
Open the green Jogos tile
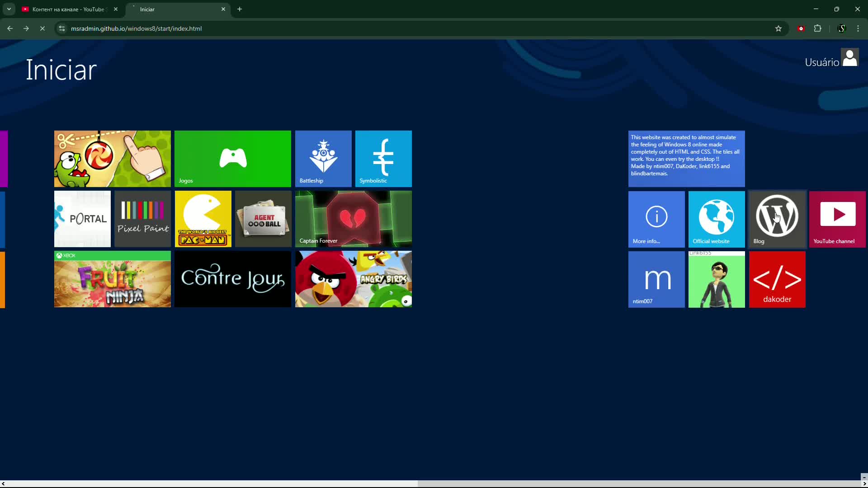pyautogui.click(x=233, y=159)
